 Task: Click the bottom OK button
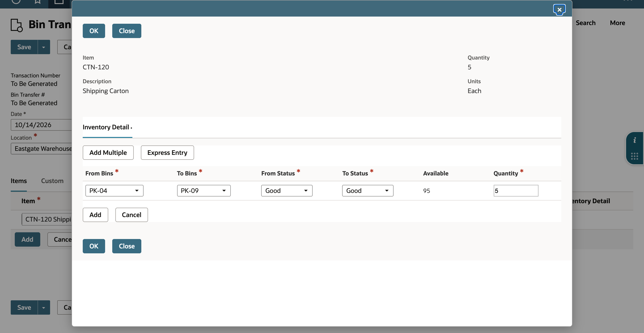point(94,246)
